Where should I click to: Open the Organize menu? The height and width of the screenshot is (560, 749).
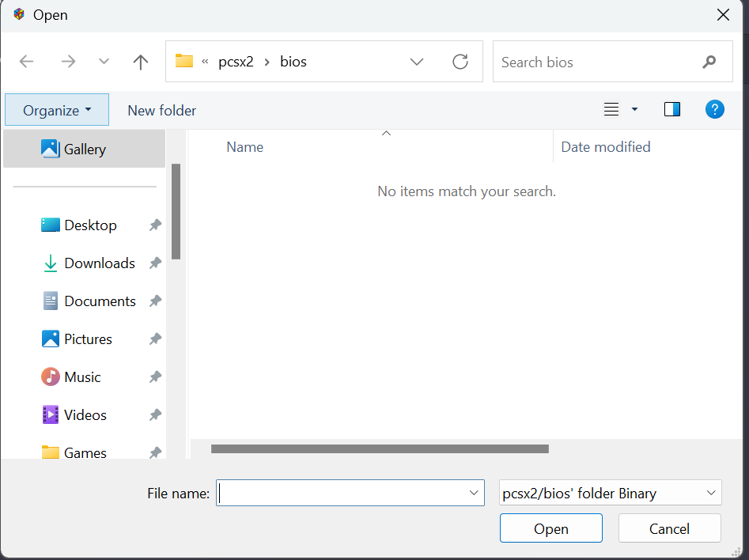tap(57, 110)
